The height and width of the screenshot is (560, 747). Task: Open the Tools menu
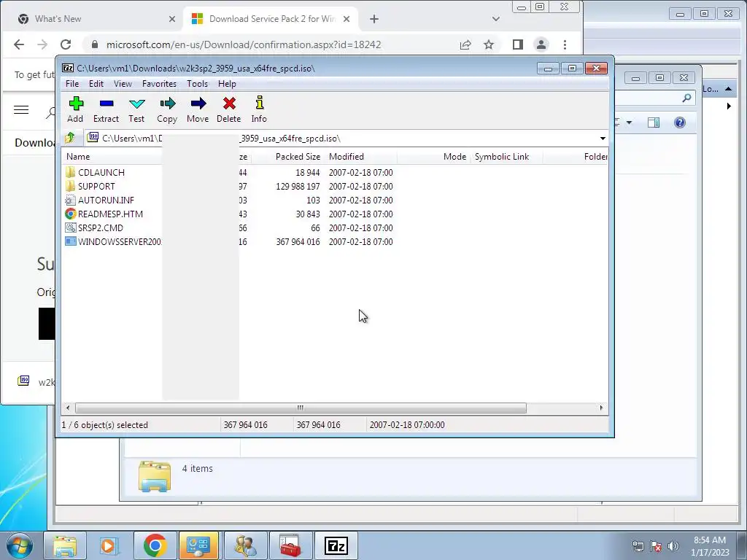pos(197,84)
